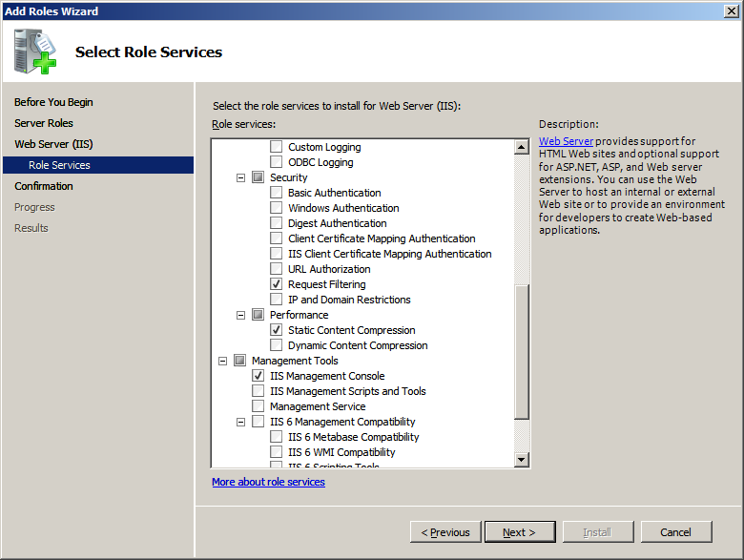Enable Basic Authentication checkbox

click(277, 193)
